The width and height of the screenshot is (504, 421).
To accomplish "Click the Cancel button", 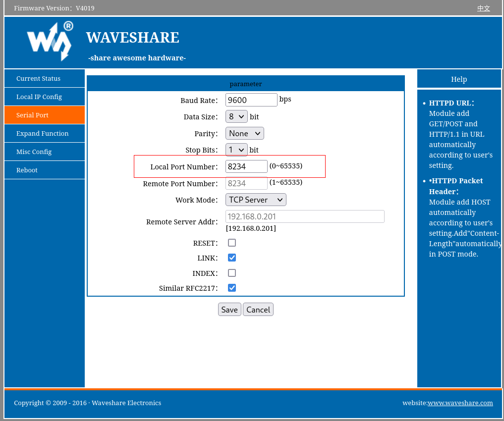I will pyautogui.click(x=258, y=310).
